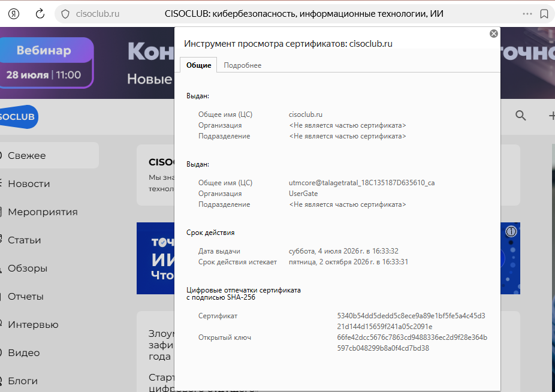This screenshot has height=392, width=555.
Task: Click the CISOCLUB logo
Action: pyautogui.click(x=19, y=116)
